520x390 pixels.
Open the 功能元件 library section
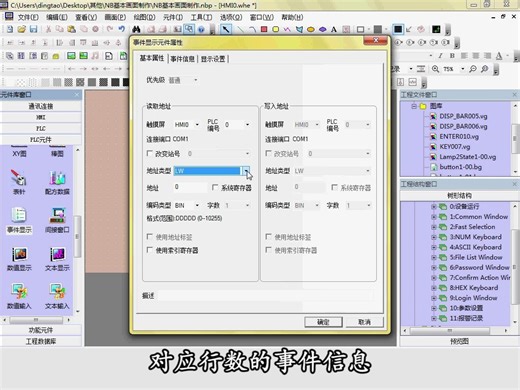tap(41, 330)
